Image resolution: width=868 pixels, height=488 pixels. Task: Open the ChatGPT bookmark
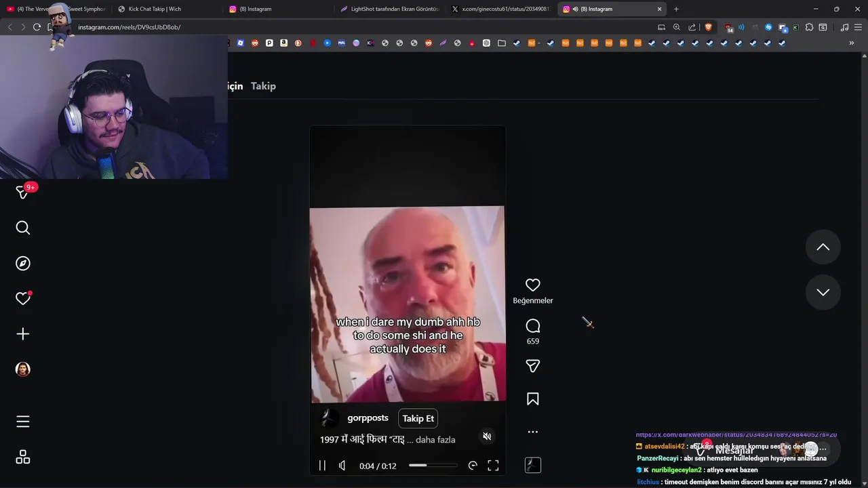[486, 43]
